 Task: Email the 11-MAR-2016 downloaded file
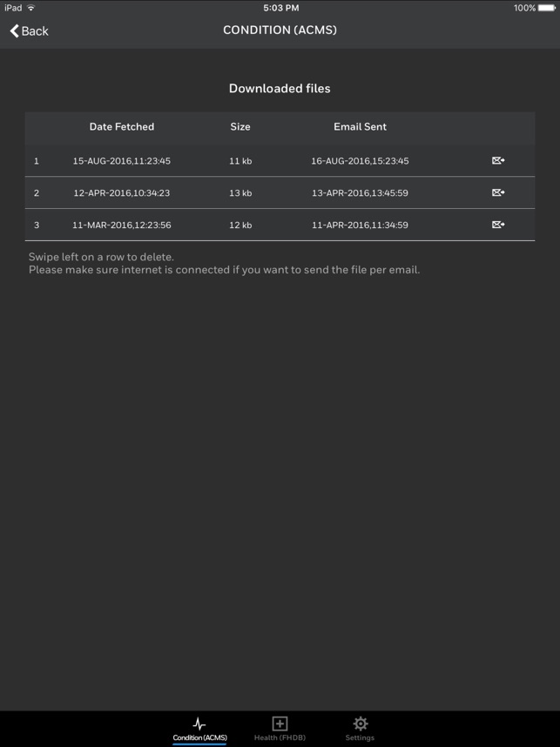[x=498, y=225]
